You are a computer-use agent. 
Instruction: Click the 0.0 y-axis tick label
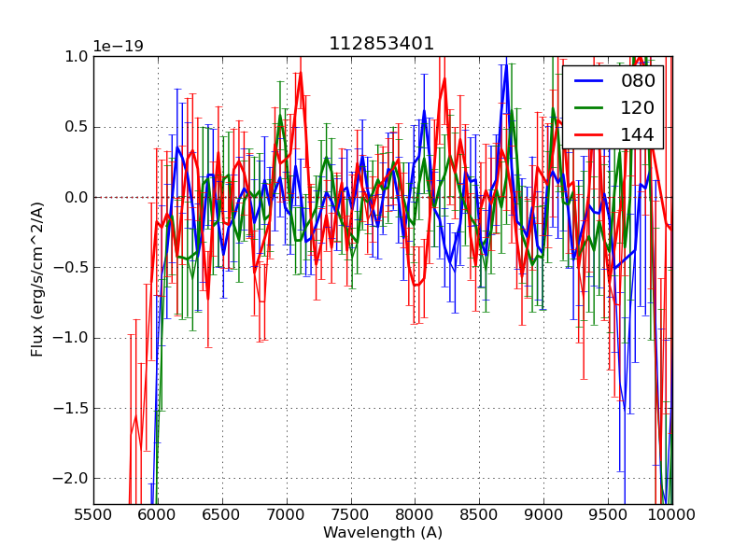[x=77, y=197]
